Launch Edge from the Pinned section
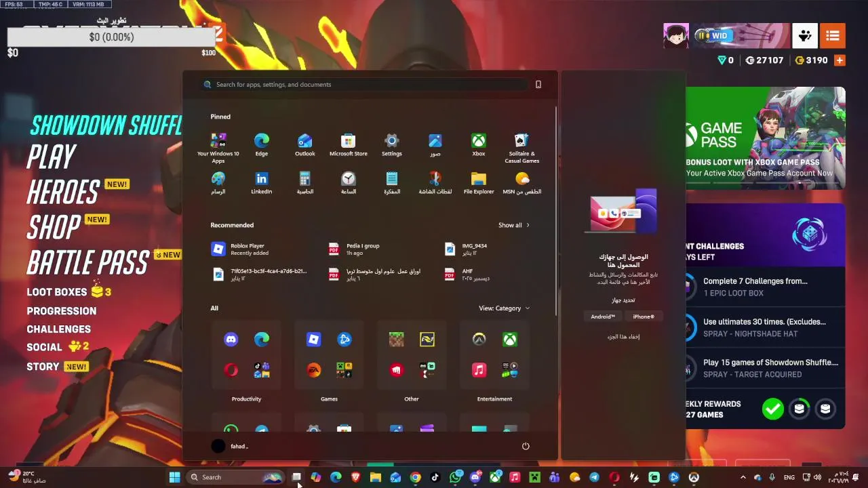 [x=261, y=145]
